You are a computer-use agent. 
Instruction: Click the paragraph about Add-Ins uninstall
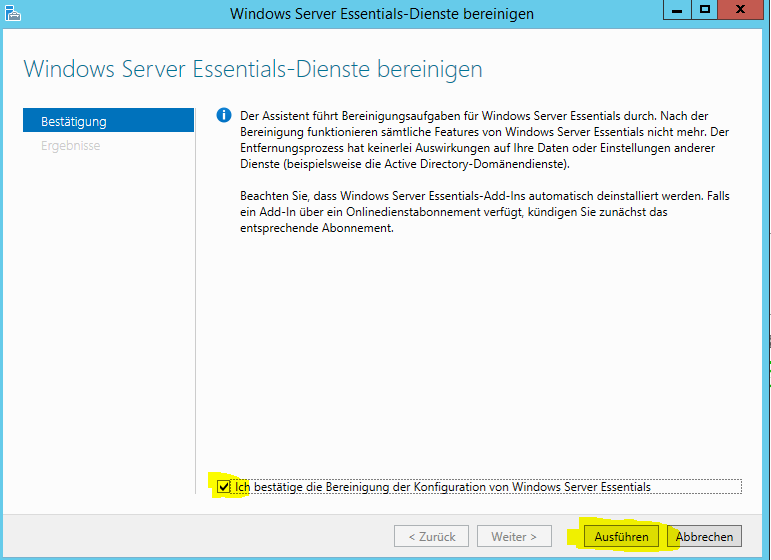click(x=480, y=214)
